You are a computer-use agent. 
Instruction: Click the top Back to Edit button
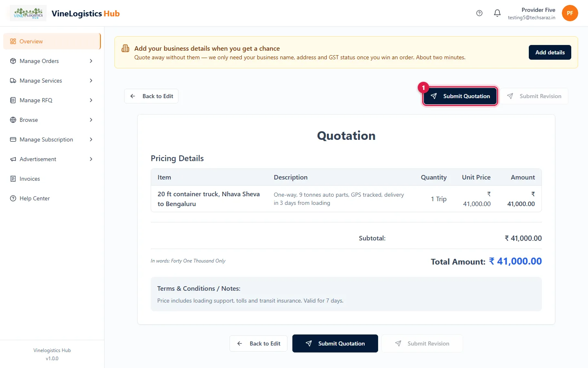click(x=151, y=96)
